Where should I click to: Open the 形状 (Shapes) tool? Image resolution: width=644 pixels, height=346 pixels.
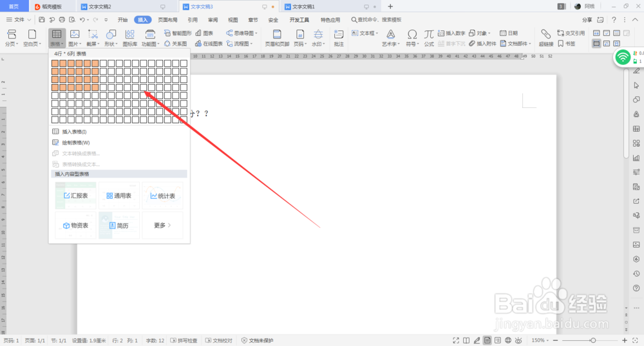pos(111,38)
